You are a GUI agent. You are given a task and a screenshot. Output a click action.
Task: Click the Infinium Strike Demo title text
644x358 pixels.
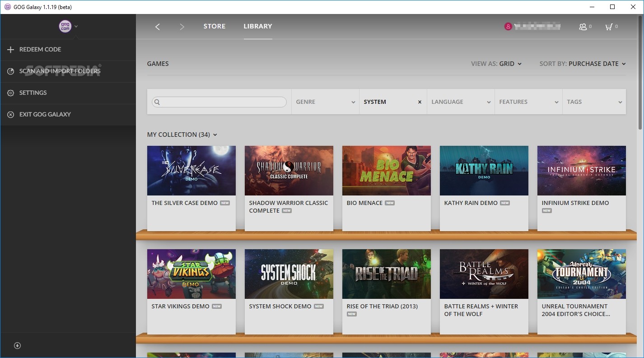575,203
